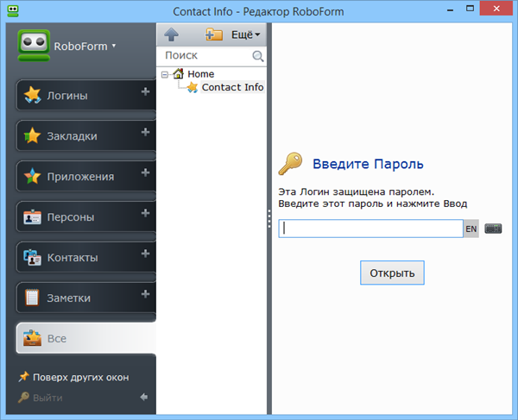Go up one level with blue arrow
The image size is (518, 420).
(x=171, y=34)
